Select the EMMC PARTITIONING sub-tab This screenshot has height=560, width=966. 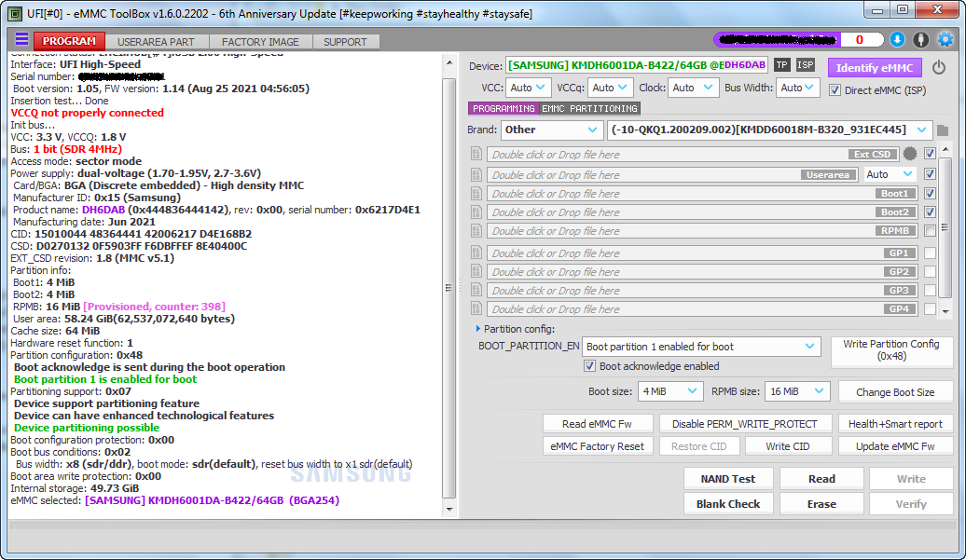tap(589, 108)
